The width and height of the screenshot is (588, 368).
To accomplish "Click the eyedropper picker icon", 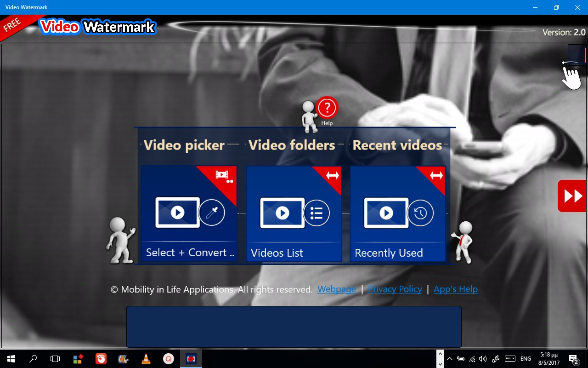I will pos(212,213).
